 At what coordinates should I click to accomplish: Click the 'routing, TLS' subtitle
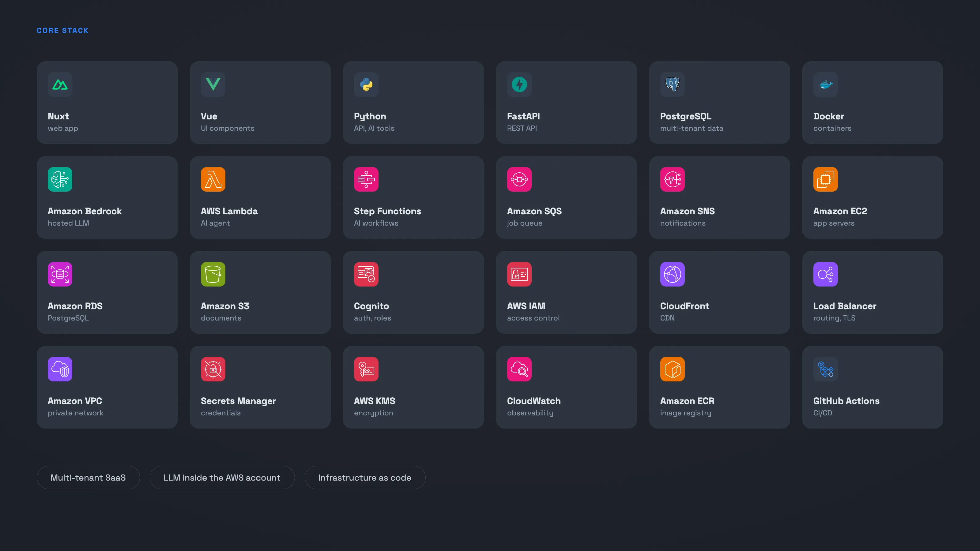[834, 318]
